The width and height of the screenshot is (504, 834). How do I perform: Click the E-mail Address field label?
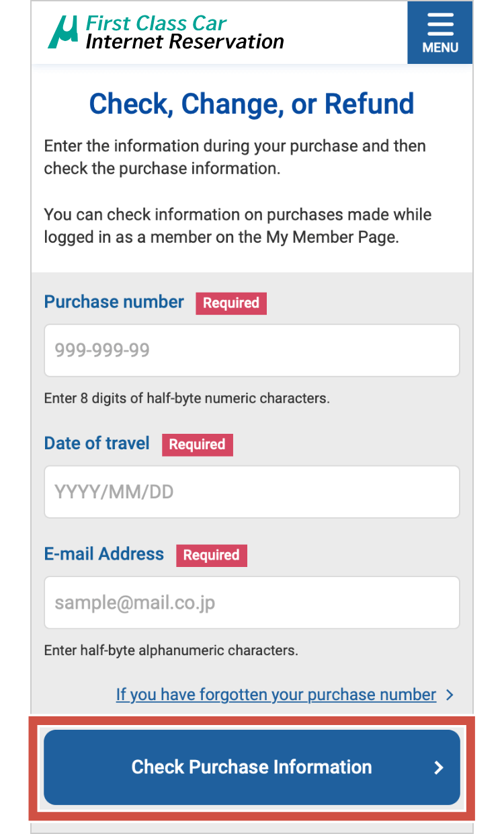[x=104, y=554]
